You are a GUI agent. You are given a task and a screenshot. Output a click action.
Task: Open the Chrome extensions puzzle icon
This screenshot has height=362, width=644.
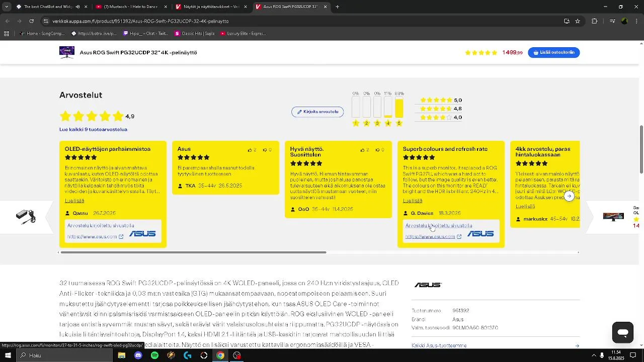click(x=595, y=21)
